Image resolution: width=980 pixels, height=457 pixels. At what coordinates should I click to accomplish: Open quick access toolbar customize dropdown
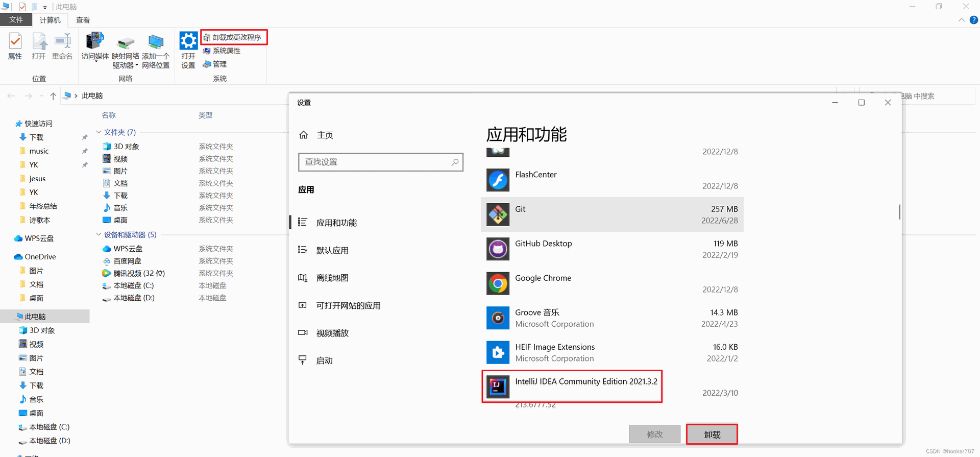(45, 7)
